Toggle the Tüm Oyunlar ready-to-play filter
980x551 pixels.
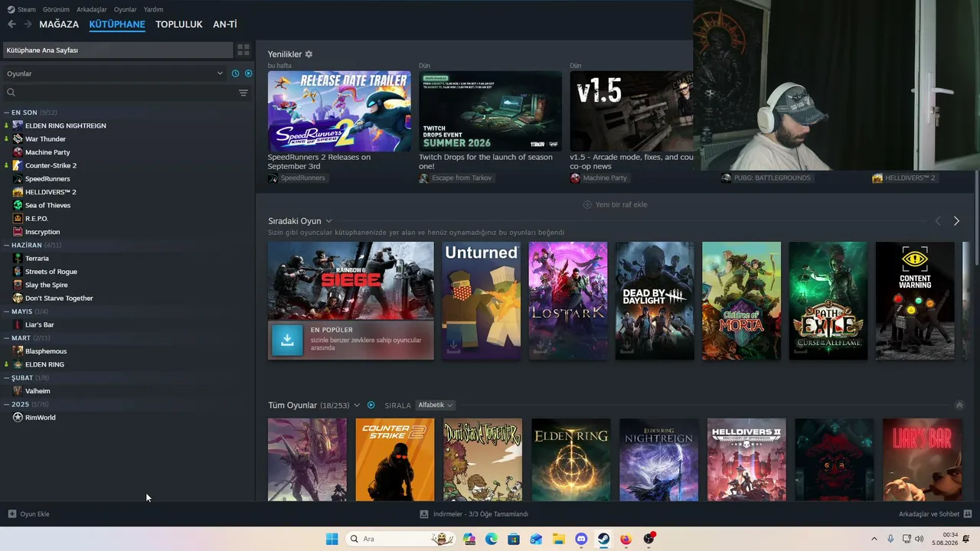(371, 405)
